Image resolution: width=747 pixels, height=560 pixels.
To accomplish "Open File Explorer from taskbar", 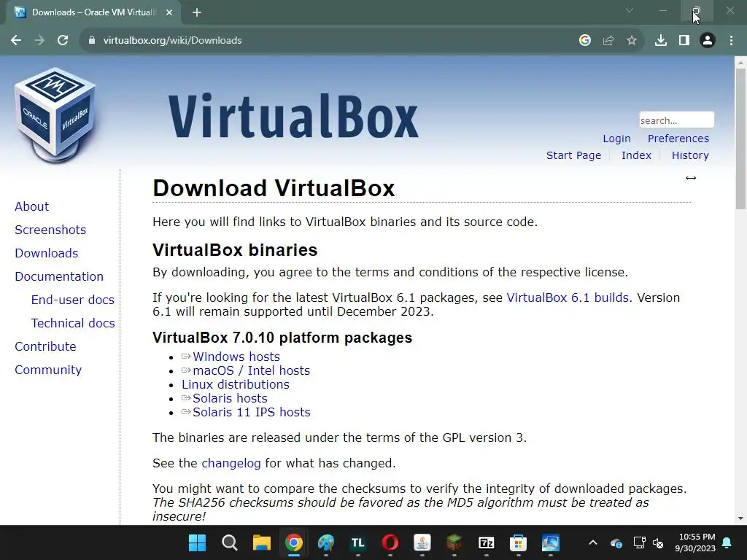I will pos(262,542).
